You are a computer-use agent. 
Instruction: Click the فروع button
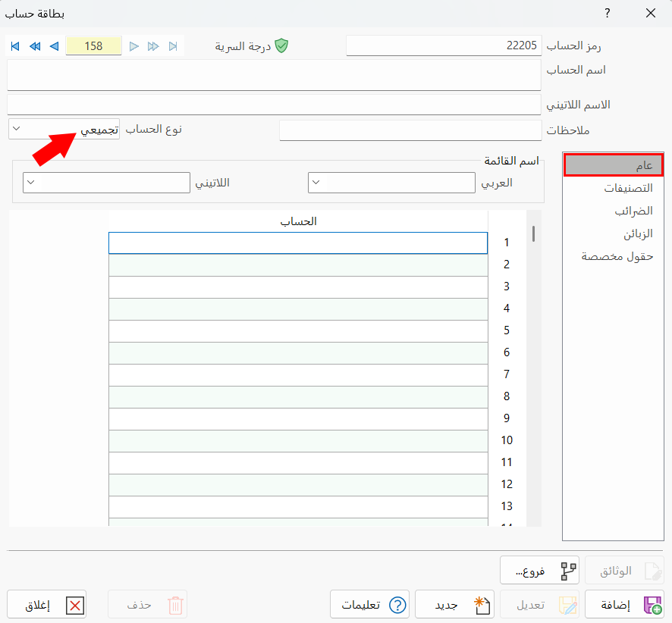(539, 570)
